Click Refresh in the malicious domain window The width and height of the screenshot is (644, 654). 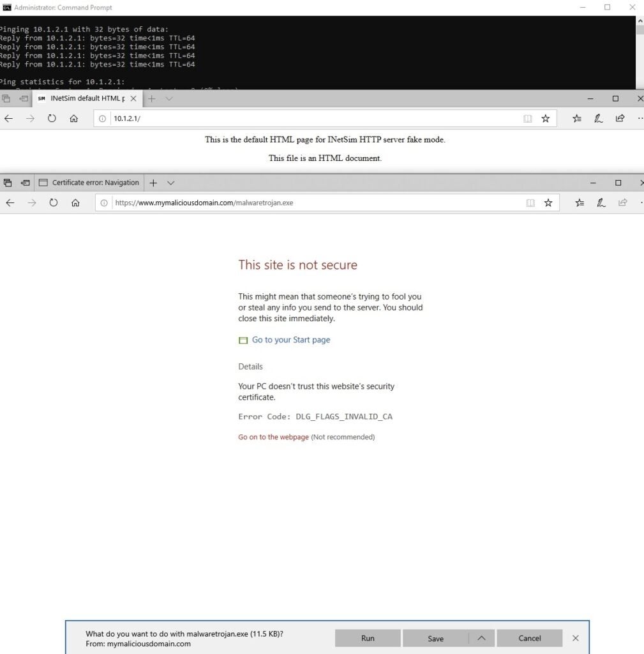click(53, 203)
